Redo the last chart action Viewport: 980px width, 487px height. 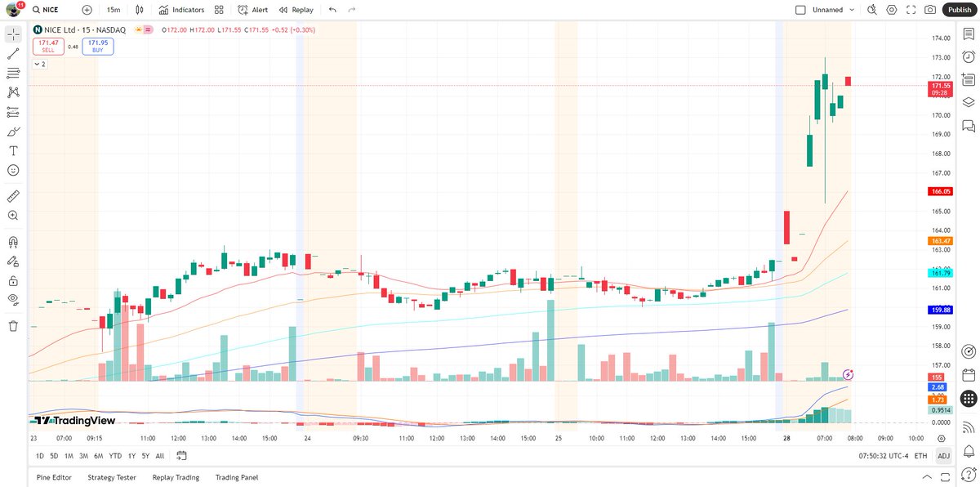click(351, 10)
